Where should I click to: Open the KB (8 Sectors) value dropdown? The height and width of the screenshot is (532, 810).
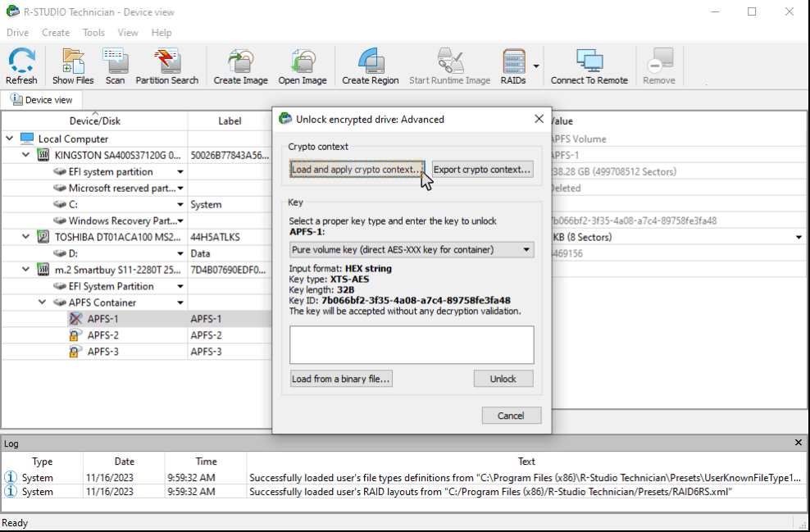[799, 238]
